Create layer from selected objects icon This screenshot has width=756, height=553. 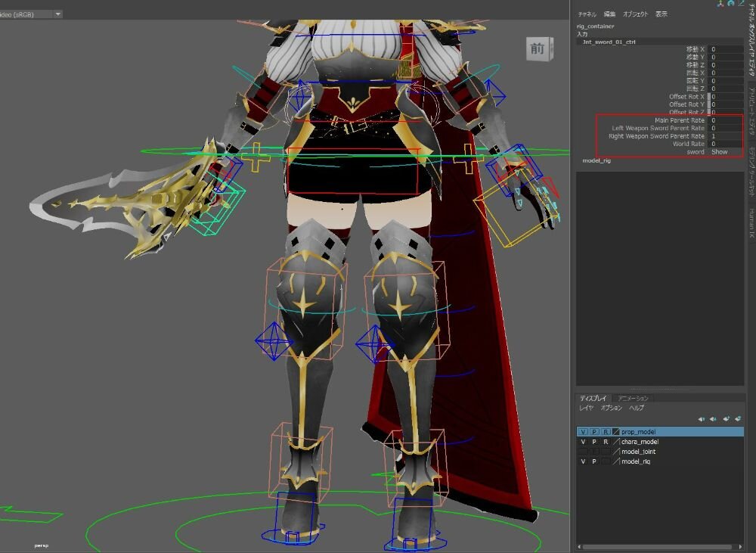tap(737, 418)
